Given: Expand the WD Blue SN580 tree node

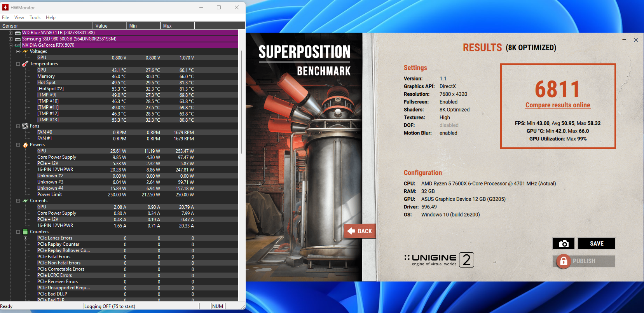Looking at the screenshot, I should [11, 33].
